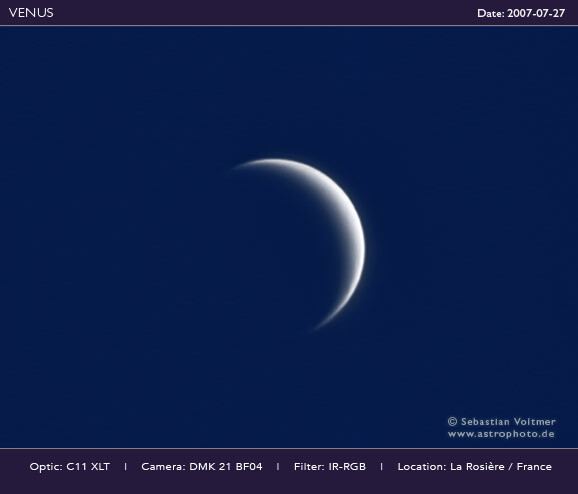Screen dimensions: 578x494
Task: Select the C11 XLT optic value
Action: click(88, 467)
